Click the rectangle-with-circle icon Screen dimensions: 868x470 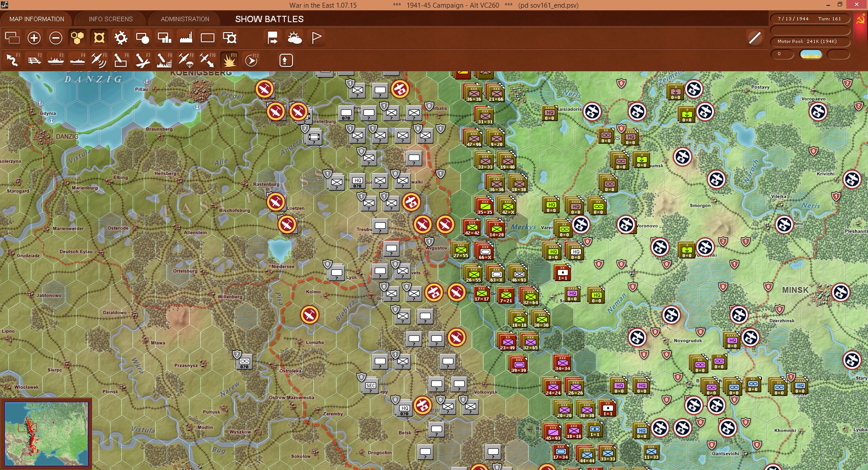[142, 38]
